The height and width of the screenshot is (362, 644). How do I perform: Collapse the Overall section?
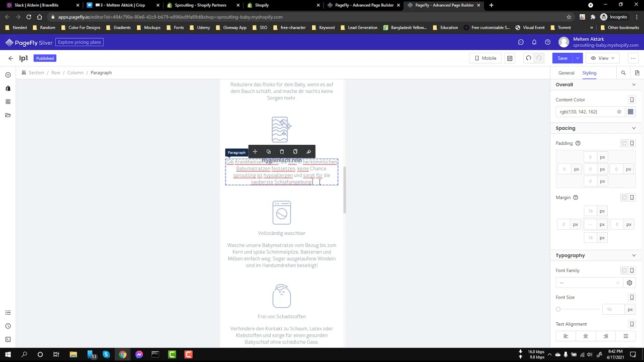click(633, 84)
